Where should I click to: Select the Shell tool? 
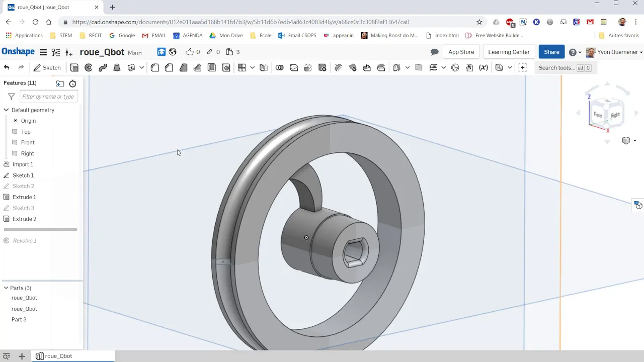(x=212, y=67)
